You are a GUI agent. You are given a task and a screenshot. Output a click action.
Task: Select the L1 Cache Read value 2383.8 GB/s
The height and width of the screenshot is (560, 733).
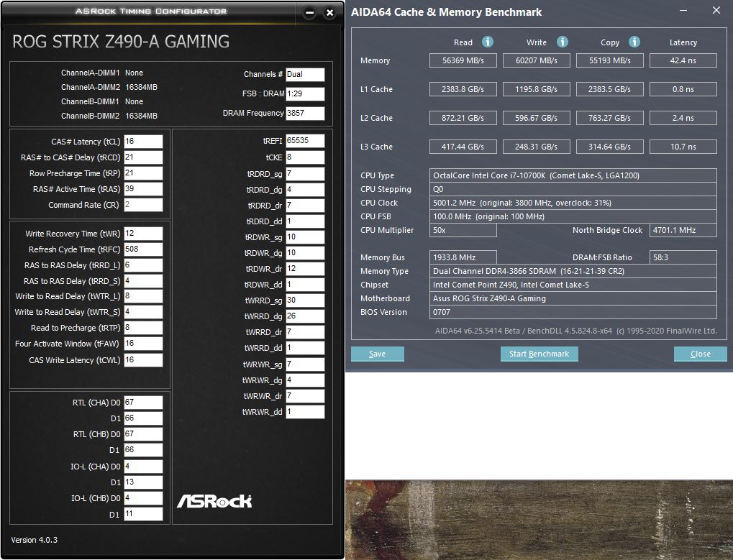[463, 89]
